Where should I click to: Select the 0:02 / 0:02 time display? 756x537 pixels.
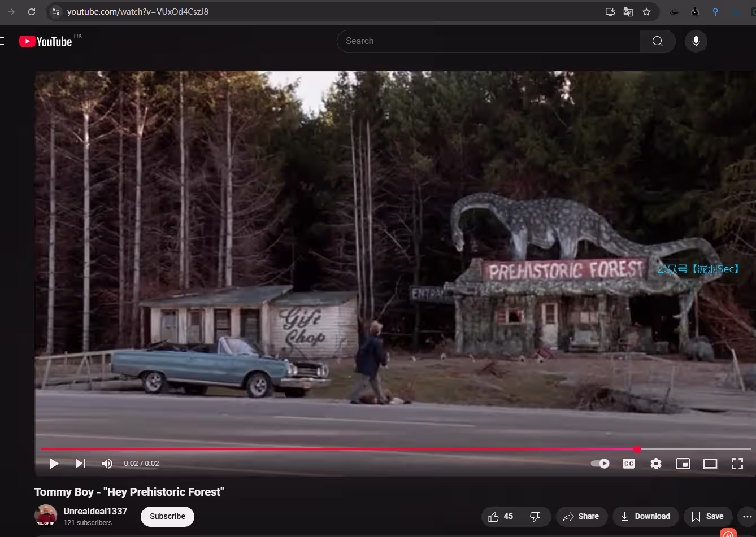click(142, 464)
